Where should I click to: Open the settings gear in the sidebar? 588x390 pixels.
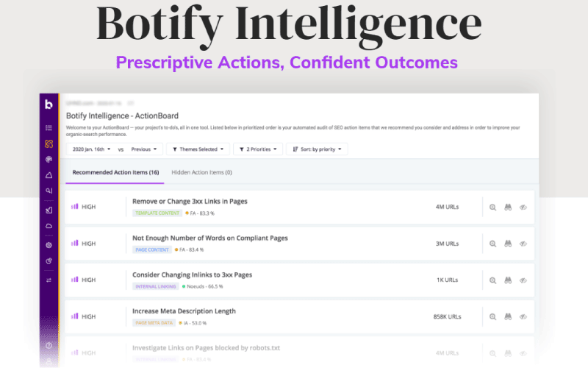[49, 245]
